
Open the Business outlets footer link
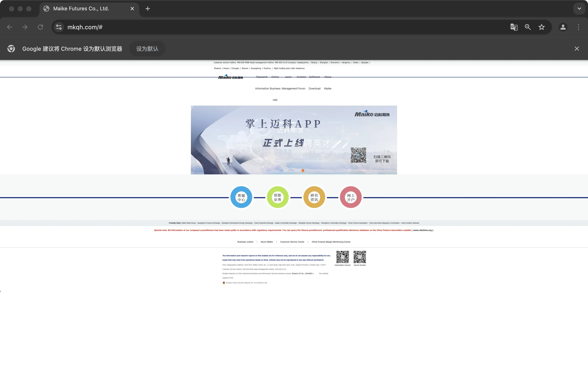click(x=245, y=242)
